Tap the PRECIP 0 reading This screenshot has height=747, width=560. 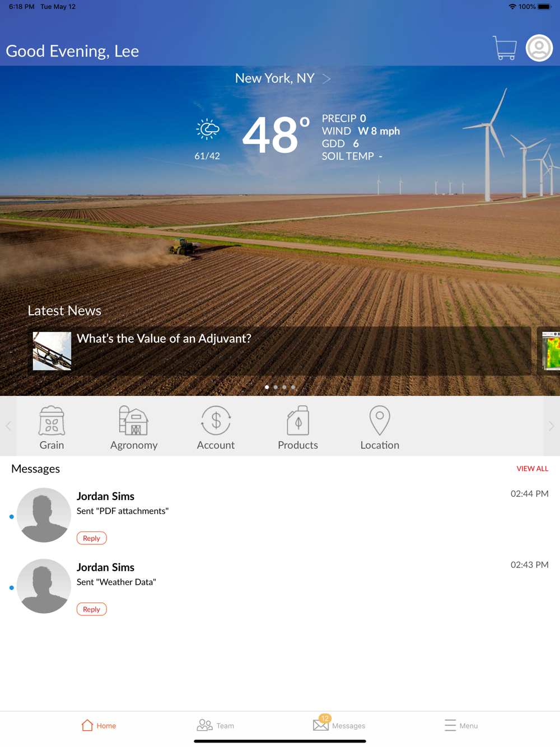click(344, 118)
